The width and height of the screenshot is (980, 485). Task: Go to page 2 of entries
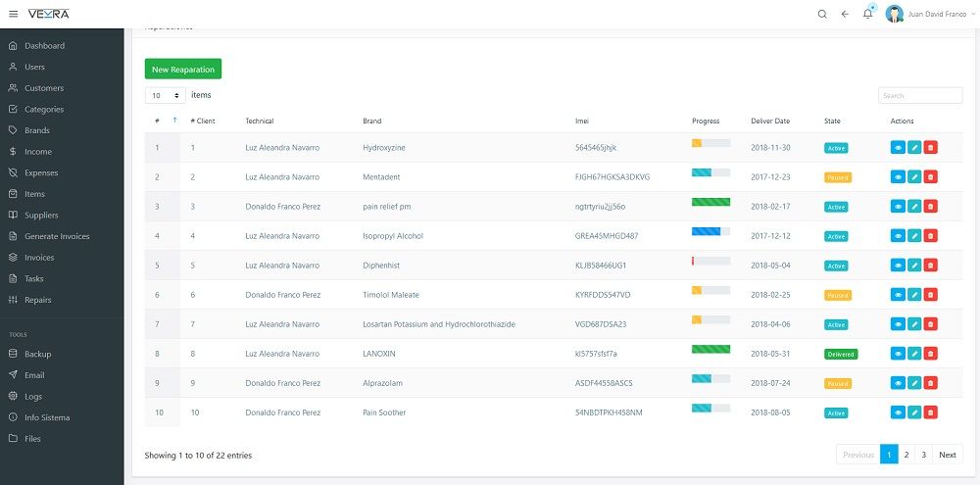coord(906,455)
